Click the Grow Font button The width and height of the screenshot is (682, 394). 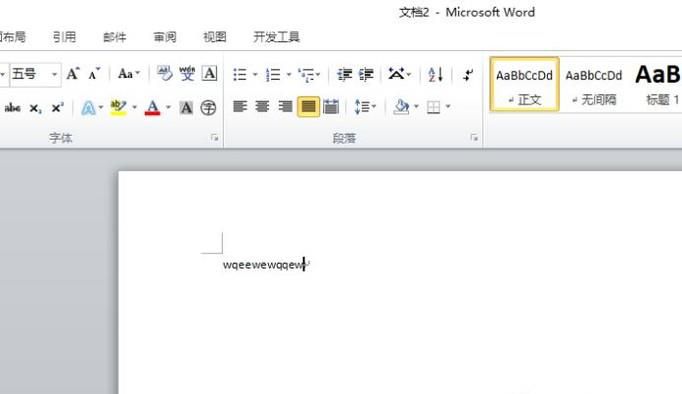pyautogui.click(x=73, y=74)
